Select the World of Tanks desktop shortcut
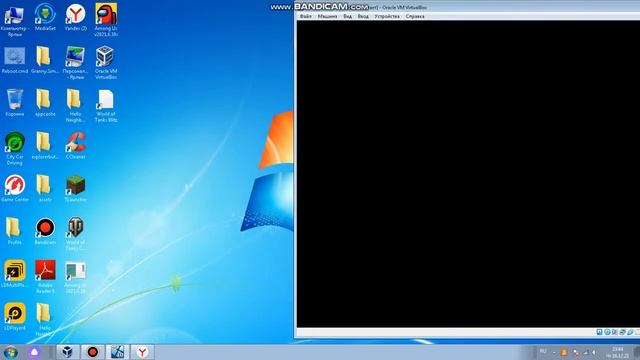 coord(76,234)
